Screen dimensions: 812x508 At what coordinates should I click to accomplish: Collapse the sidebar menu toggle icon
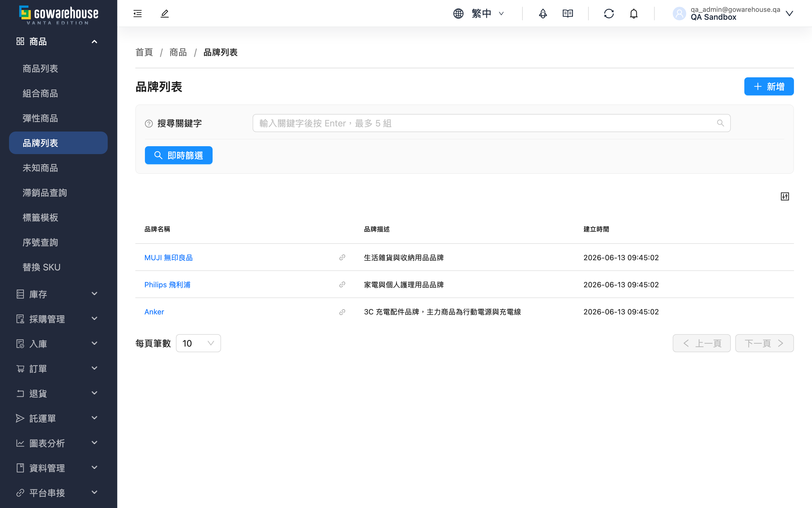click(x=138, y=14)
